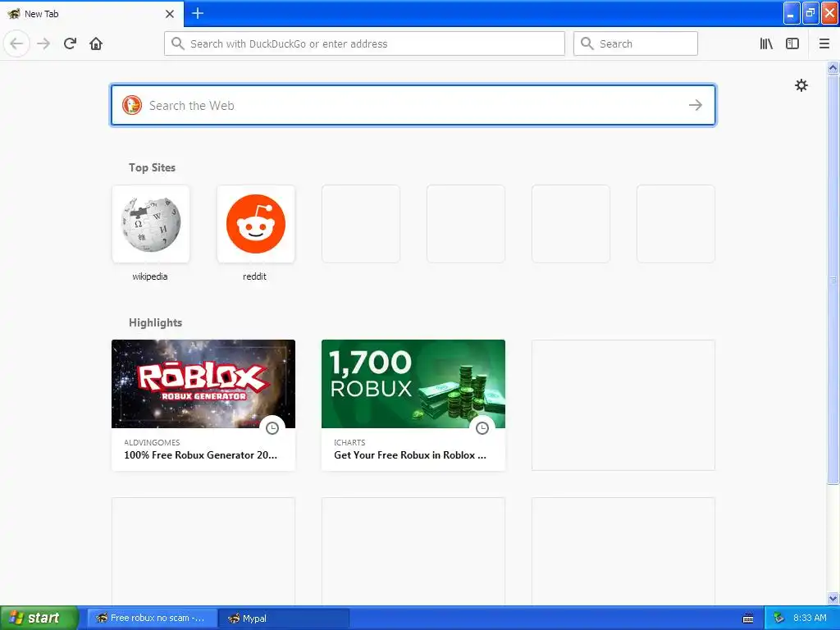Open the Roblox Robux Generator highlight thumbnail
This screenshot has width=840, height=630.
tap(203, 384)
